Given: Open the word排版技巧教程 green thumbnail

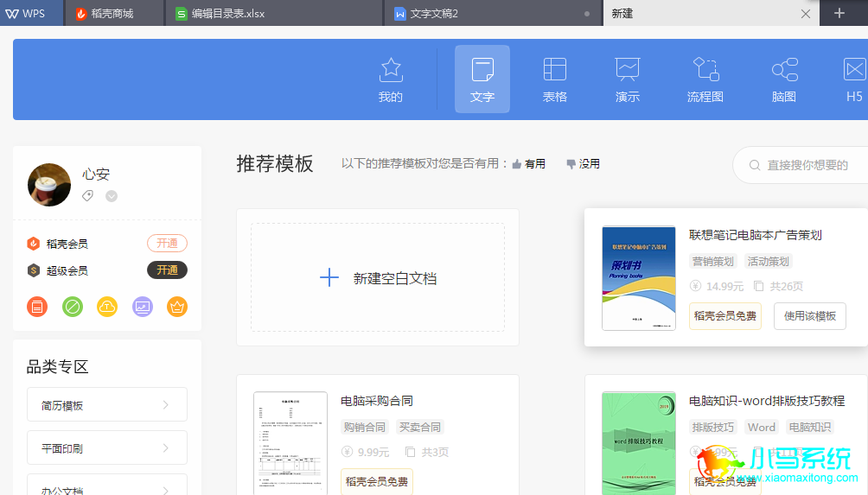Looking at the screenshot, I should (639, 443).
